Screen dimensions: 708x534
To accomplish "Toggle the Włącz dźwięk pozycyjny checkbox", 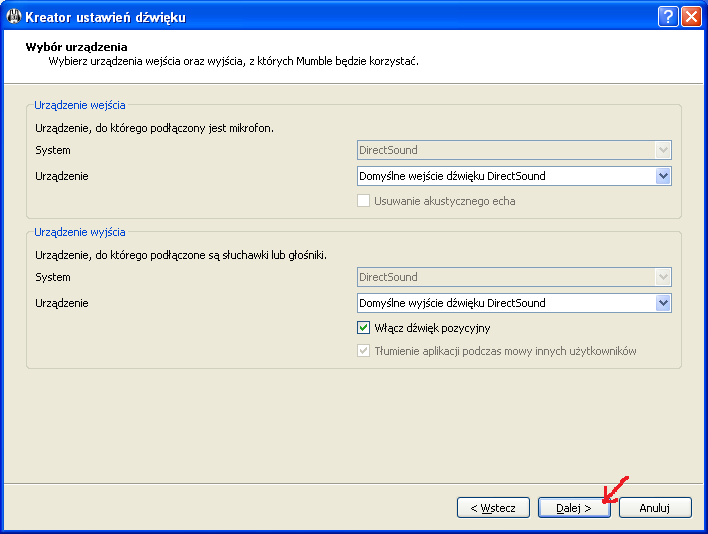I will tap(365, 328).
